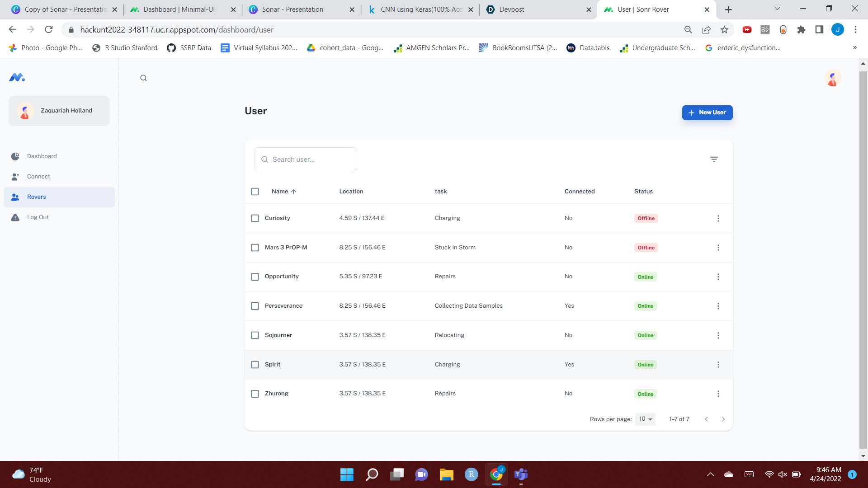Select the Curiosity row checkbox
868x488 pixels.
click(x=255, y=218)
